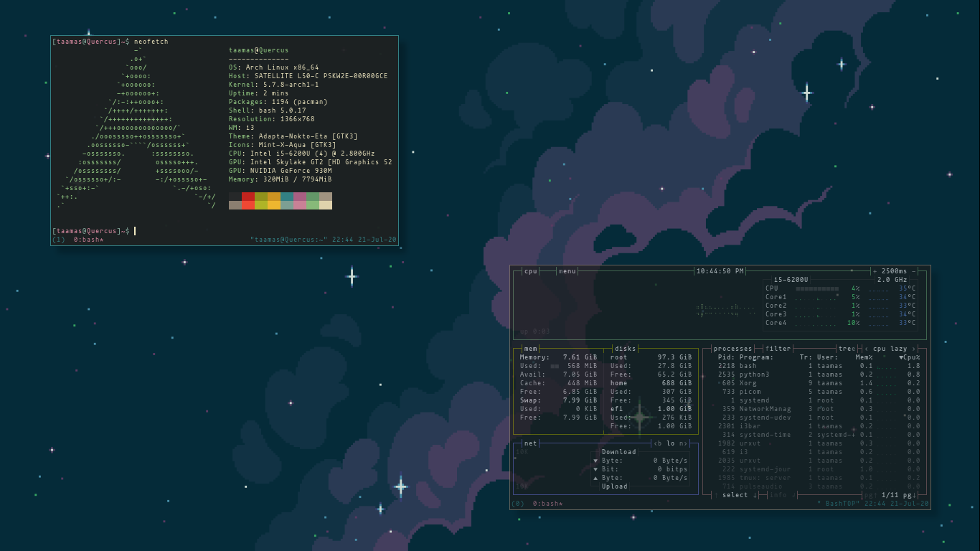Click left arrow to change sort column
Viewport: 980px width, 551px height.
pyautogui.click(x=866, y=349)
